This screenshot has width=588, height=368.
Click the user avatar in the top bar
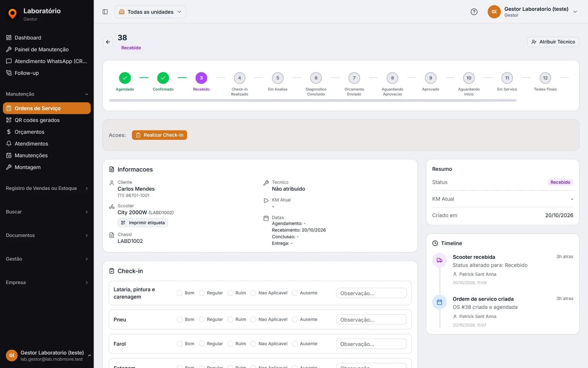point(494,12)
